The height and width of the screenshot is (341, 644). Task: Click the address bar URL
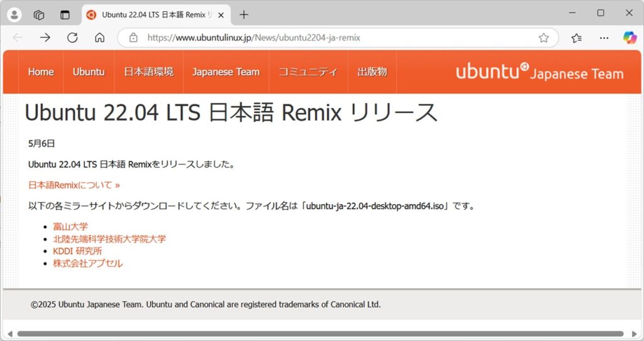tap(254, 38)
